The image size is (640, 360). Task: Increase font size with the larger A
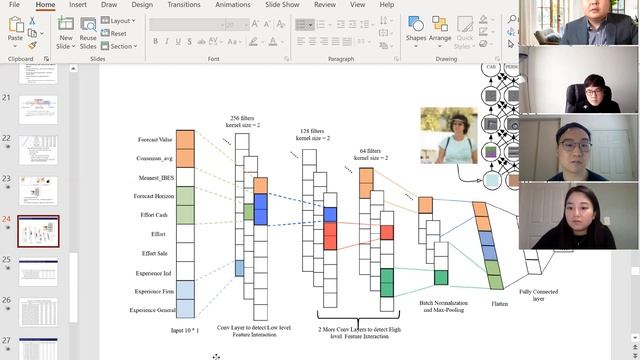[x=256, y=24]
